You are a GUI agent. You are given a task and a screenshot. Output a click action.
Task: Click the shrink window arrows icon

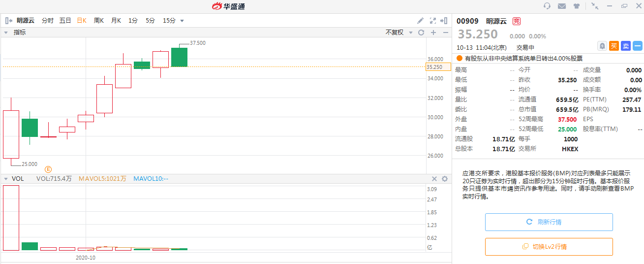595,6
